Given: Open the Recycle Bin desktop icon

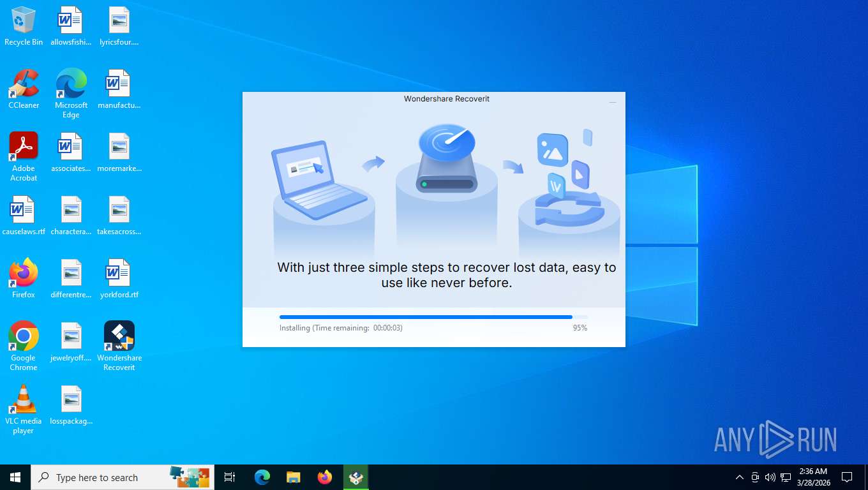Looking at the screenshot, I should [24, 26].
